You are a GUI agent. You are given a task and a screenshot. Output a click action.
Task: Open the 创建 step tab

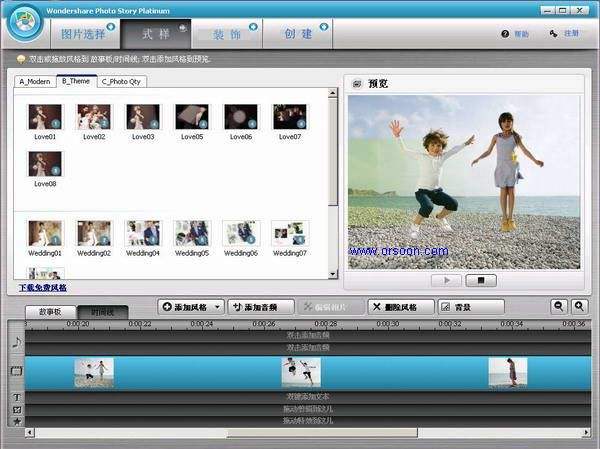(x=298, y=34)
